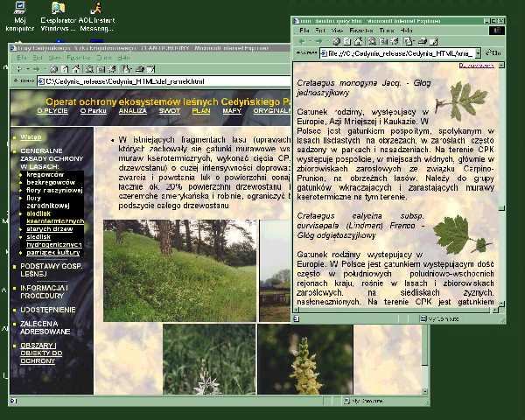Stop loading in the Operat ochrony window

point(53,69)
